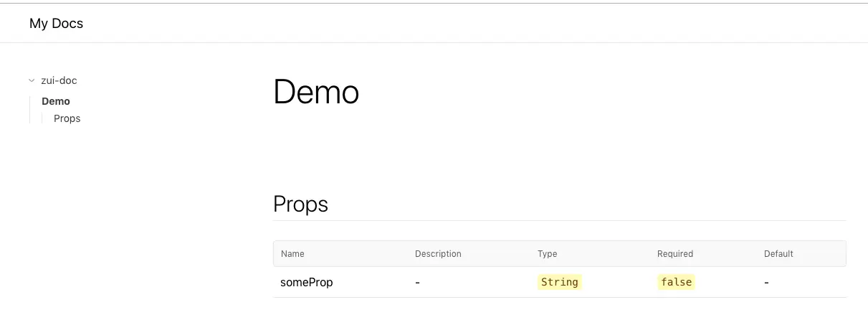Viewport: 868px width, 320px height.
Task: Select the someProp name cell
Action: coord(307,283)
